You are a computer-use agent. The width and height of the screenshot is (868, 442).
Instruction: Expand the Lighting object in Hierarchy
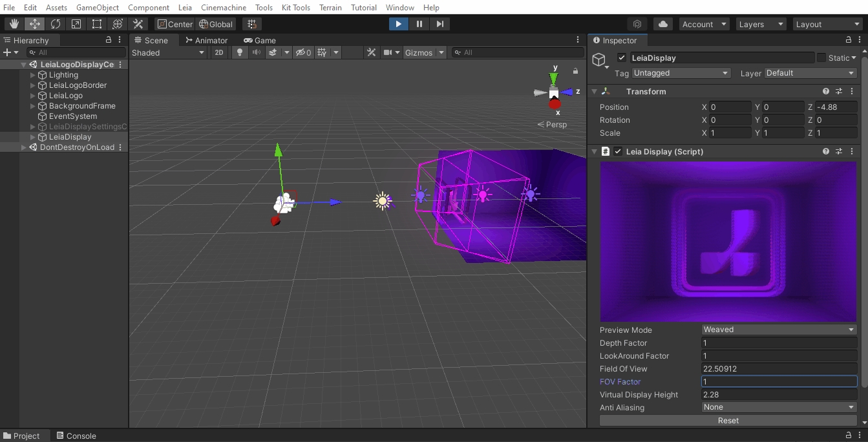pos(33,75)
